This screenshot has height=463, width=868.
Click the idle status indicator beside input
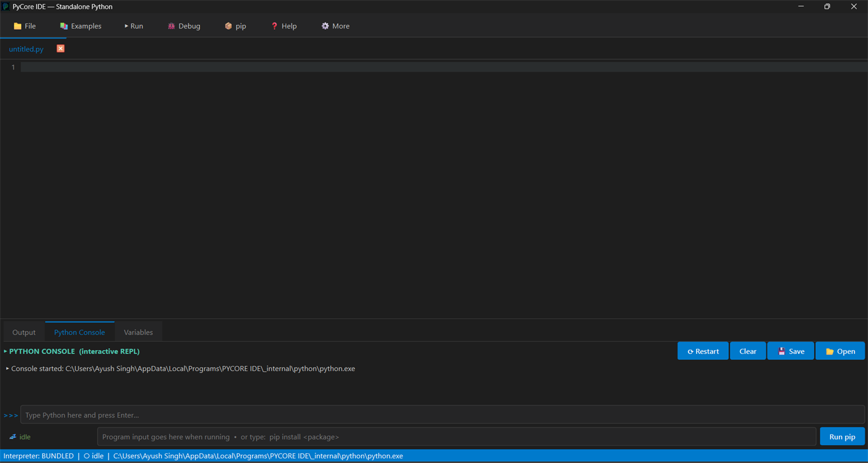[x=20, y=437]
